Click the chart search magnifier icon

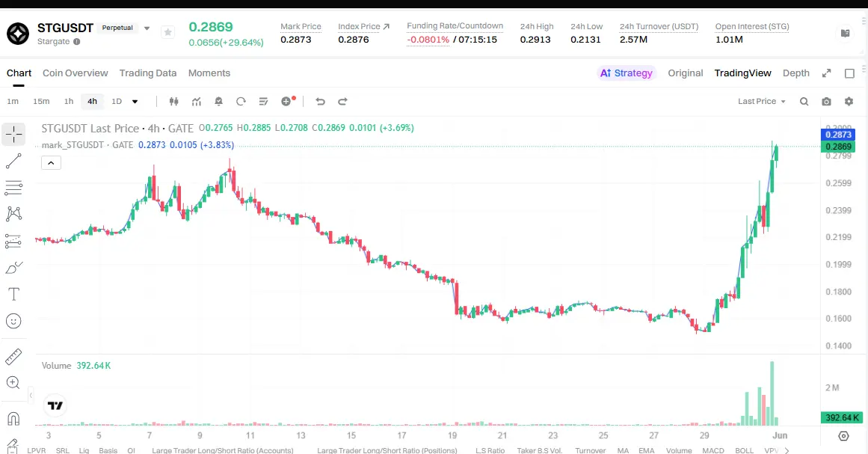pyautogui.click(x=804, y=101)
